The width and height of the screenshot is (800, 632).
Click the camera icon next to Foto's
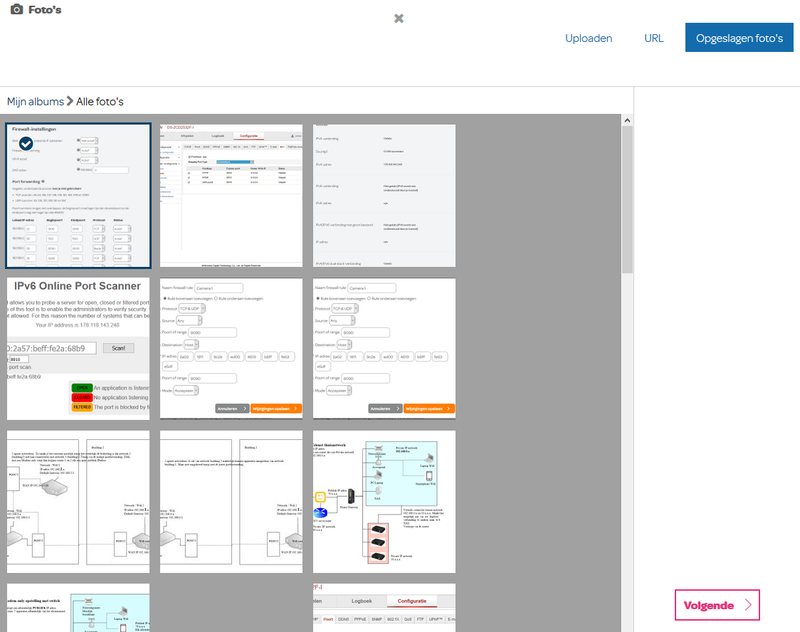pyautogui.click(x=17, y=10)
